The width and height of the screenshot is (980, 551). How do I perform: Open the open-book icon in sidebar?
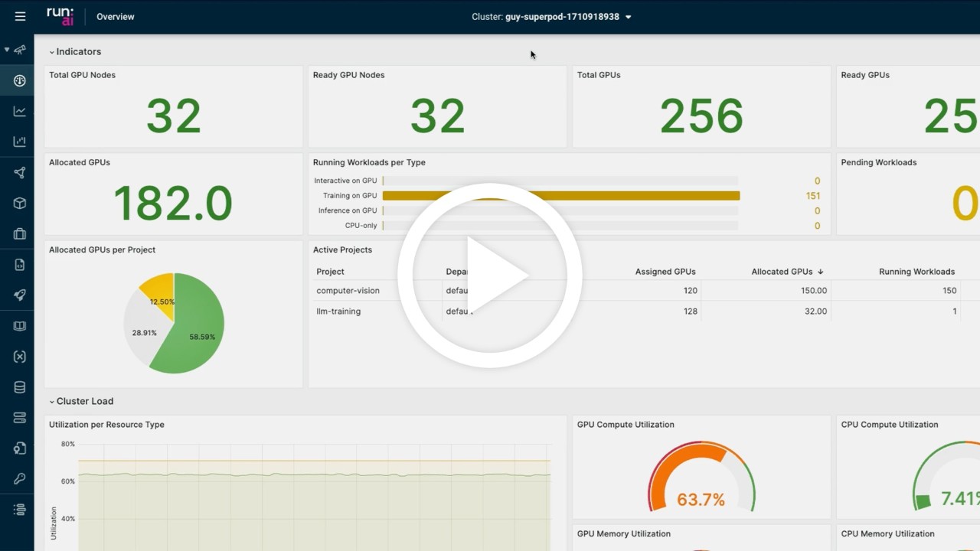pos(20,326)
